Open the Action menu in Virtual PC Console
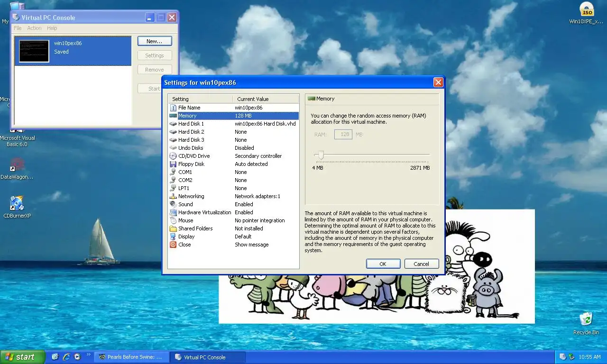607x364 pixels. tap(34, 28)
